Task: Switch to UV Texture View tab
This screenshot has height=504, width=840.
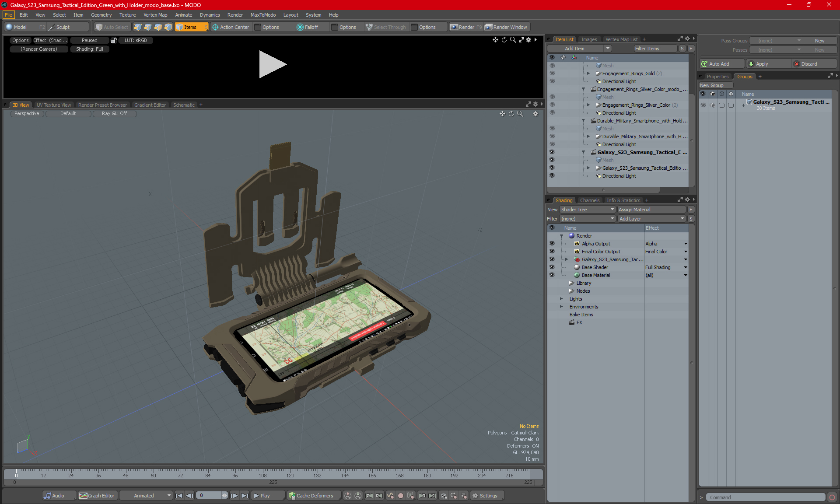Action: (53, 105)
